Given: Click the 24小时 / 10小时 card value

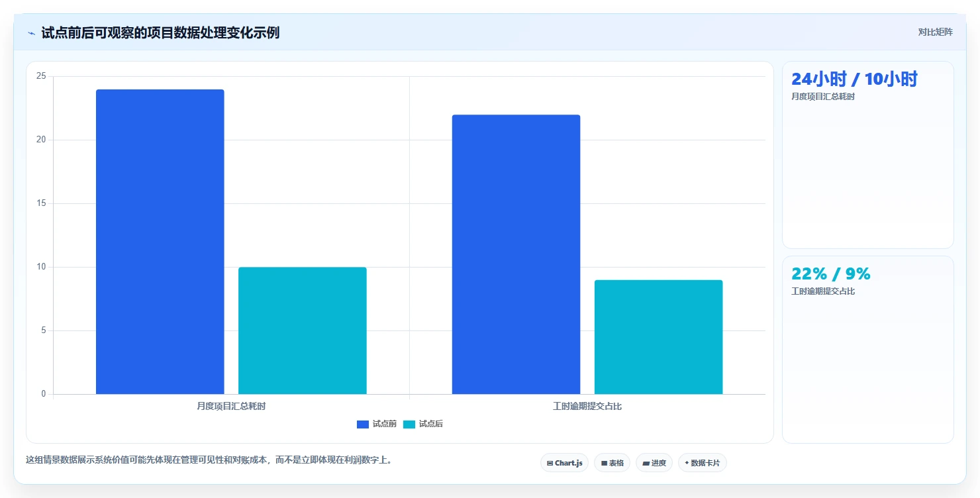Looking at the screenshot, I should point(854,79).
